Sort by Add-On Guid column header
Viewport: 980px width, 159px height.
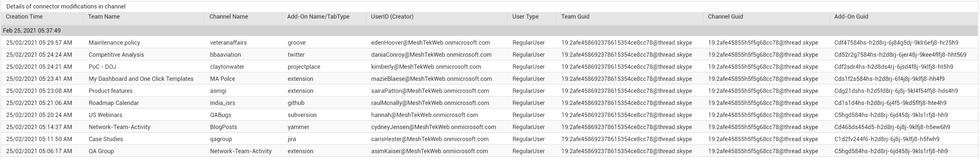851,17
